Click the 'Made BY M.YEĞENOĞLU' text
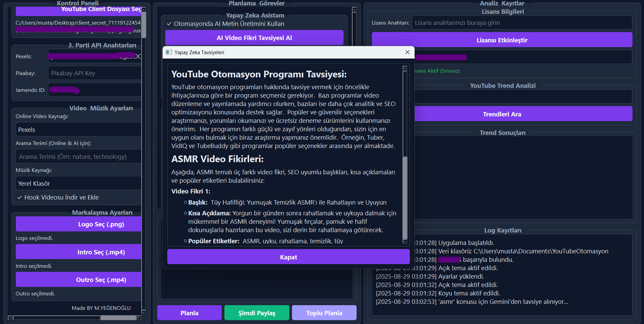Viewport: 644px width, 324px height. (101, 308)
